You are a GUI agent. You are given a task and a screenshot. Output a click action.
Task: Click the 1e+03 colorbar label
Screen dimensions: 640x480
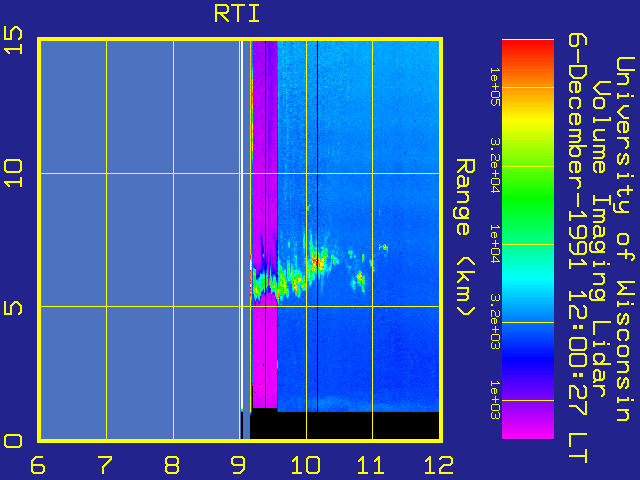(495, 400)
